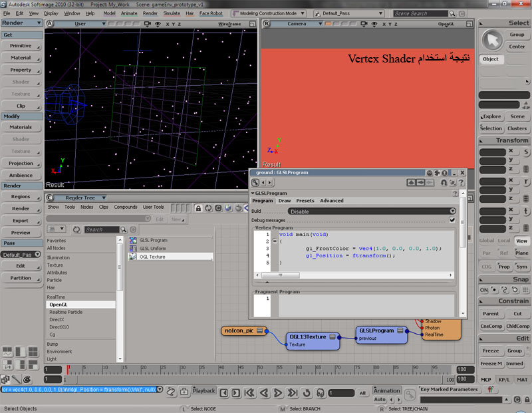The height and width of the screenshot is (413, 532).
Task: Open Wireframe display mode menu
Action: click(x=229, y=24)
